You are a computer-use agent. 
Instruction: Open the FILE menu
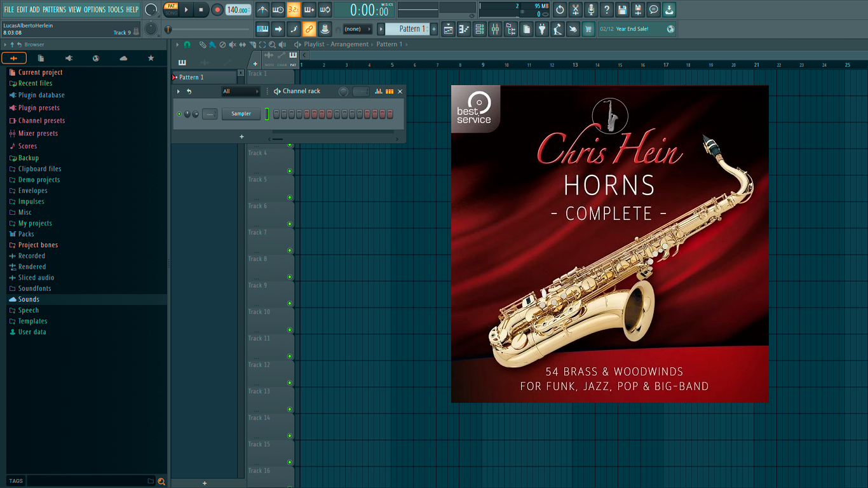tap(9, 10)
